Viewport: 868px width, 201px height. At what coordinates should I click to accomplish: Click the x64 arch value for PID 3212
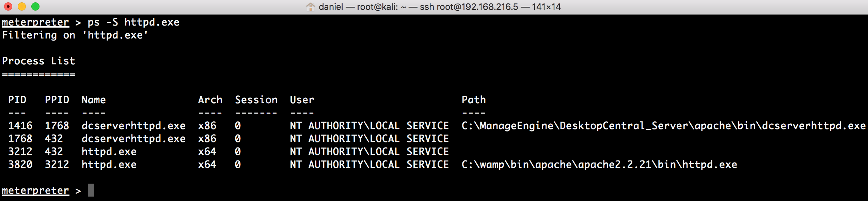point(207,152)
